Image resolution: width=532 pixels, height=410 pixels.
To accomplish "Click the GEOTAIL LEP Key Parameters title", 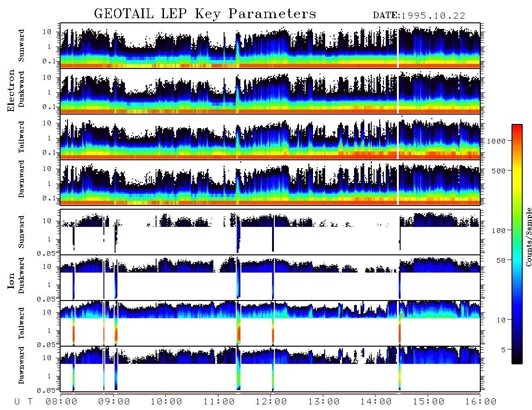I will (x=205, y=14).
